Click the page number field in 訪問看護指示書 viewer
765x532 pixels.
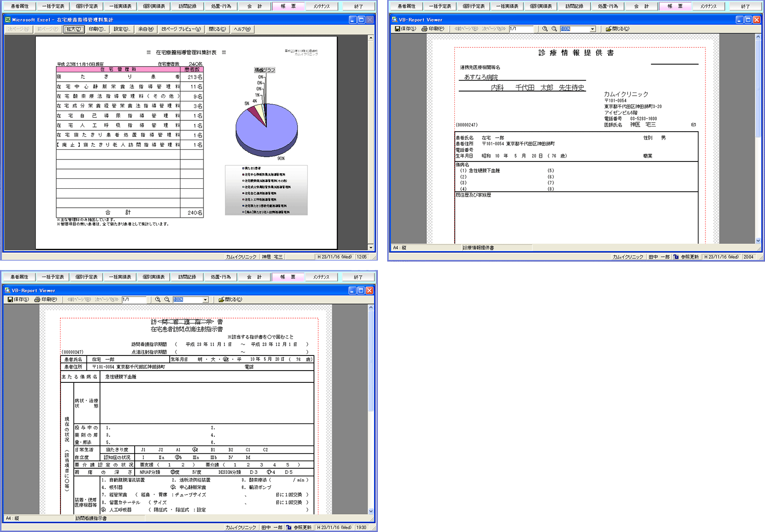click(x=134, y=300)
